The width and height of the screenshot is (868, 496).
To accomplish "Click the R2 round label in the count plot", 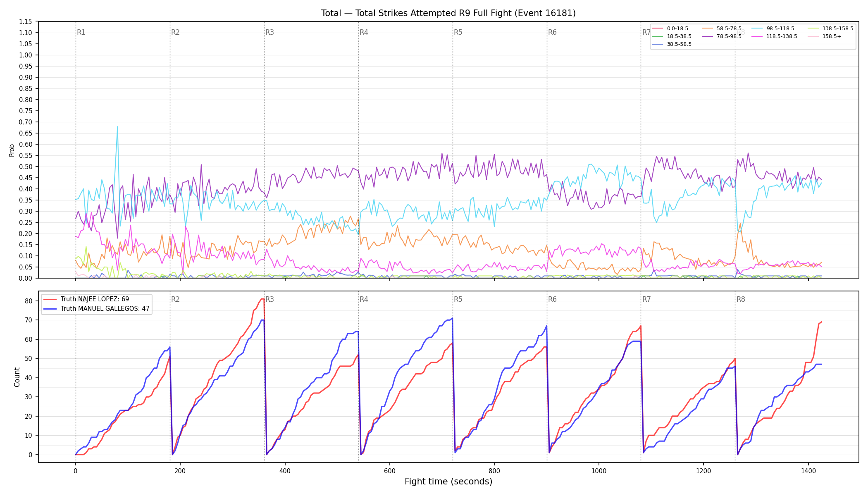I will tap(175, 299).
